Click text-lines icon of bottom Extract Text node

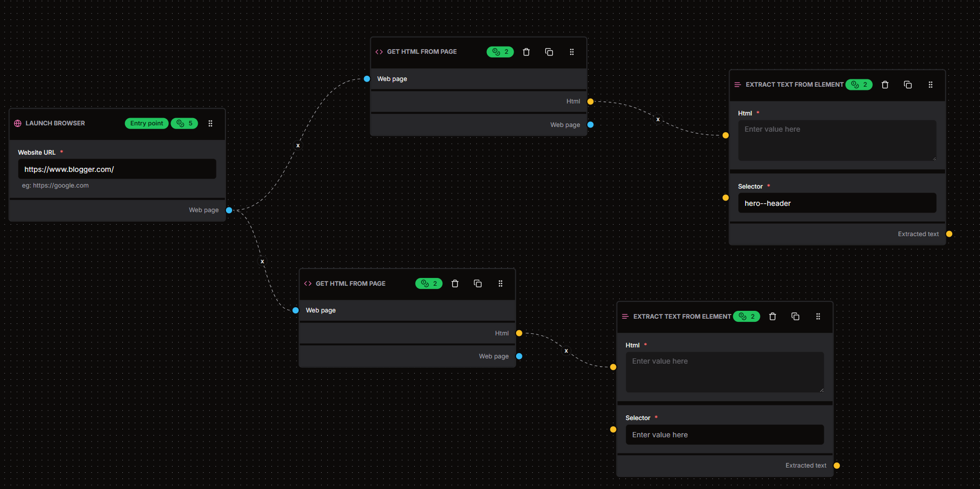point(625,317)
